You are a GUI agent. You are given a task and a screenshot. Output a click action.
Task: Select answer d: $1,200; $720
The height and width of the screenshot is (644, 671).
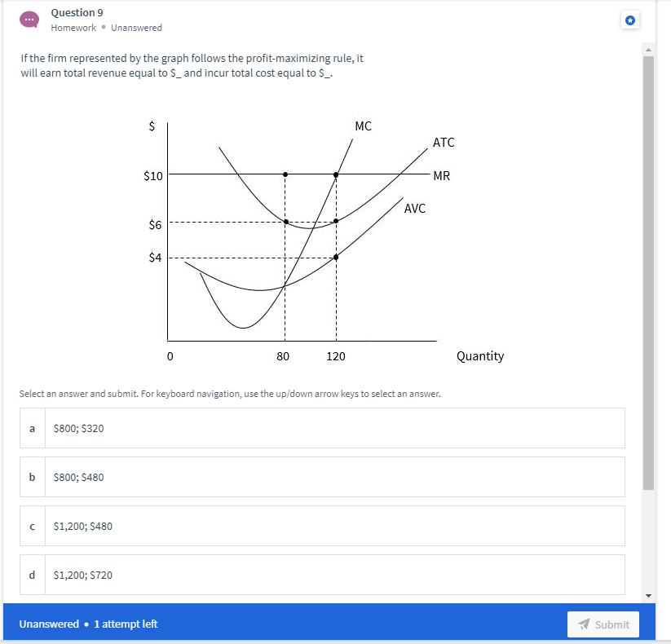tap(321, 574)
